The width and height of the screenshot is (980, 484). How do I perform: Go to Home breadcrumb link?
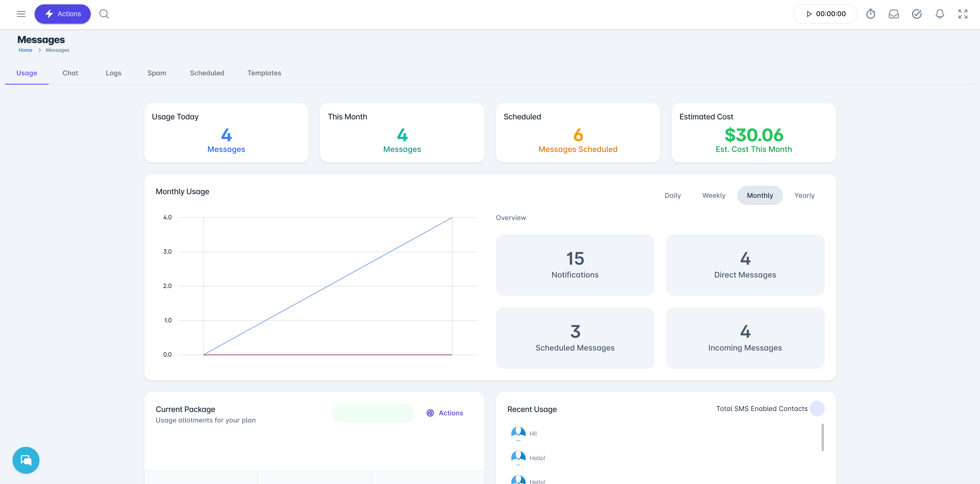[25, 50]
